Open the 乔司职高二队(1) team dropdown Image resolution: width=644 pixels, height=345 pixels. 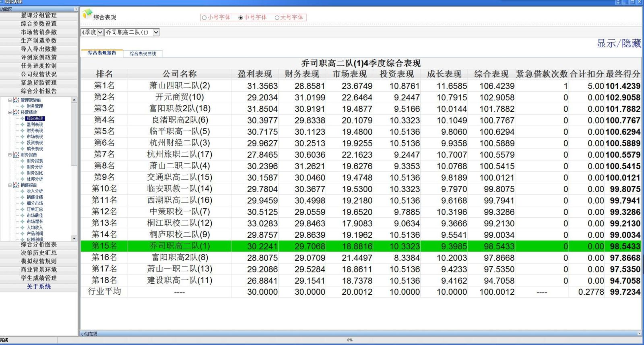pos(156,32)
